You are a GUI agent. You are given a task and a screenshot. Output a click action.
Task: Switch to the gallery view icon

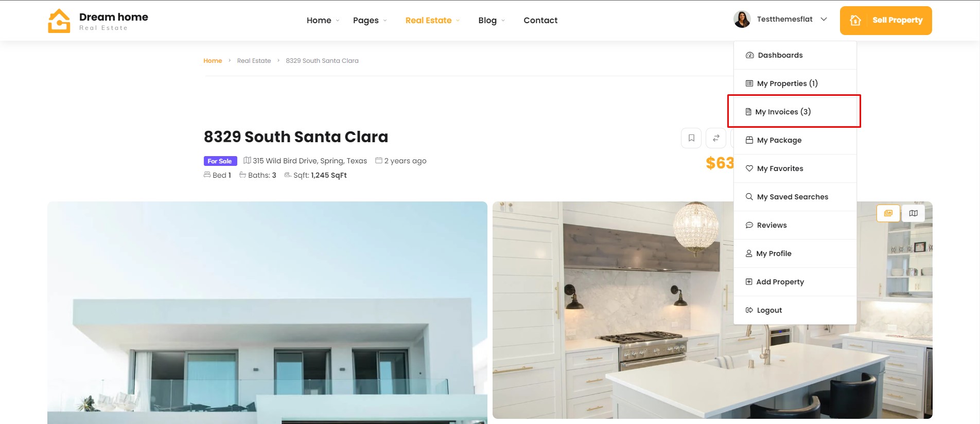point(888,213)
